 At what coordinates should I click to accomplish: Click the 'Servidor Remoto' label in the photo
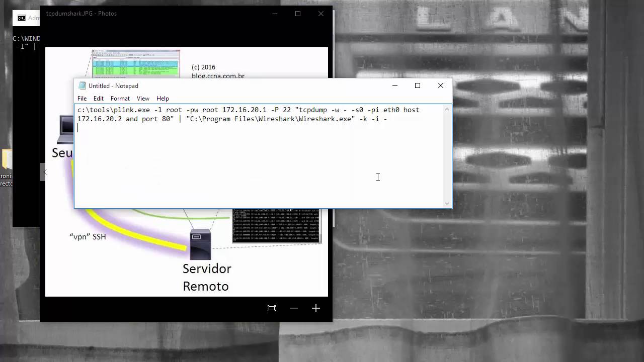206,277
